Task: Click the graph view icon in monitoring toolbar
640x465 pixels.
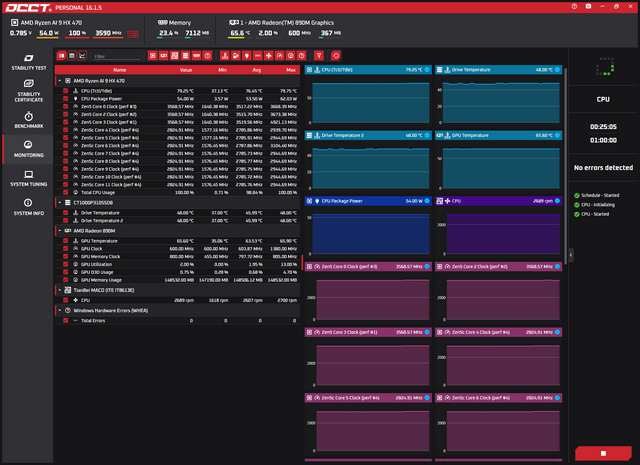Action: tap(82, 56)
